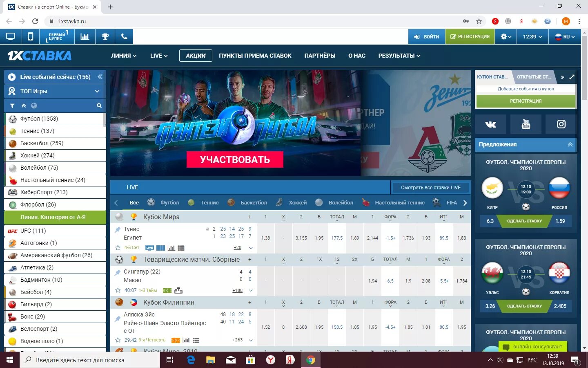
Task: Open the АКЦИИ menu item
Action: (x=196, y=56)
